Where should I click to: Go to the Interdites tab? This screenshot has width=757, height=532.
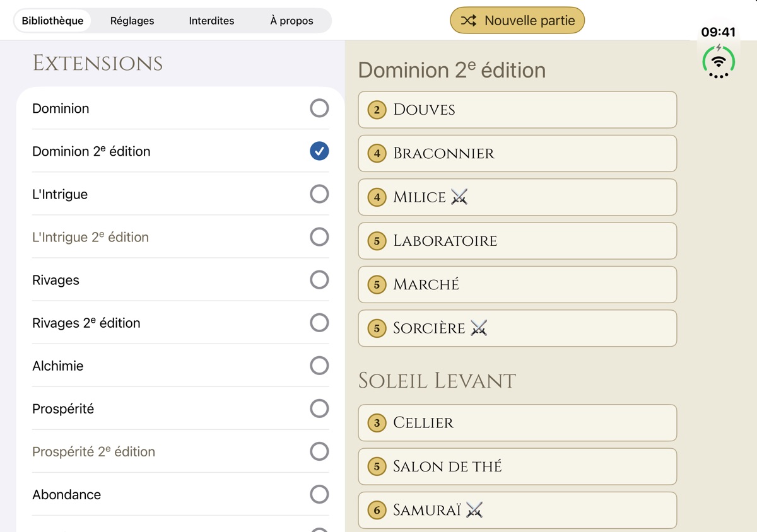click(211, 21)
